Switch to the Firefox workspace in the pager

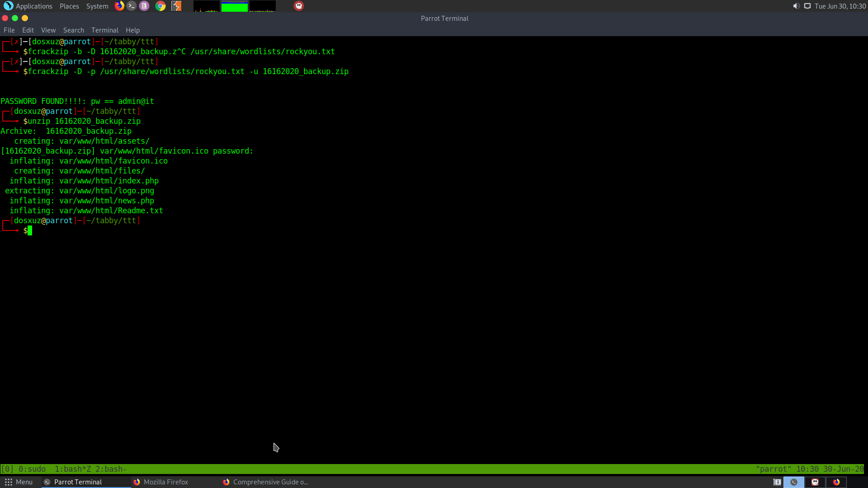point(836,482)
